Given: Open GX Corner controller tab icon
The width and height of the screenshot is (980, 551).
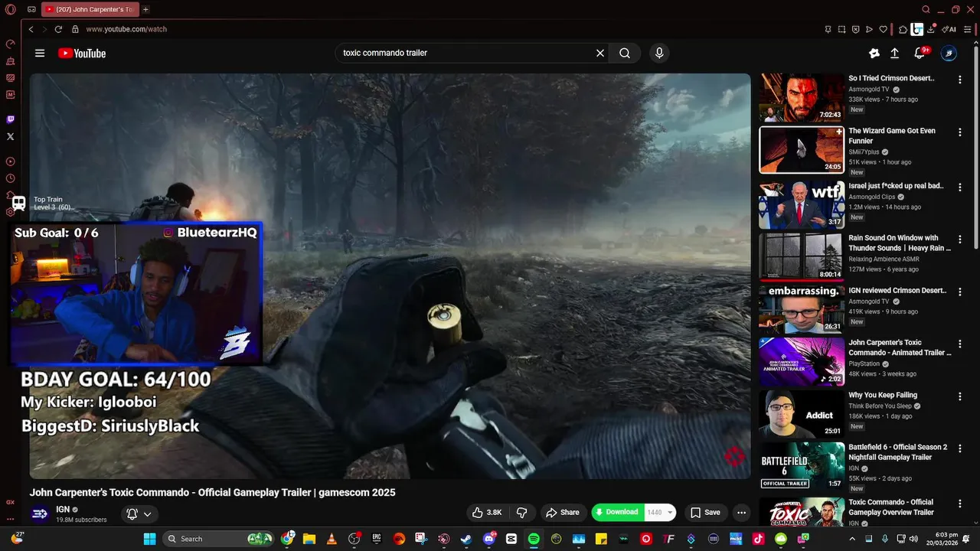Looking at the screenshot, I should (31, 9).
